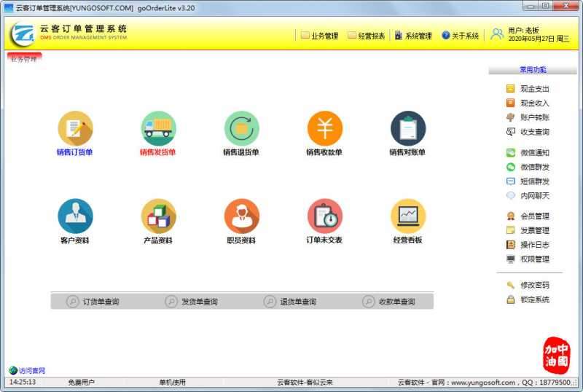The height and width of the screenshot is (392, 583).
Task: Click the 发货单查询 button
Action: click(192, 301)
